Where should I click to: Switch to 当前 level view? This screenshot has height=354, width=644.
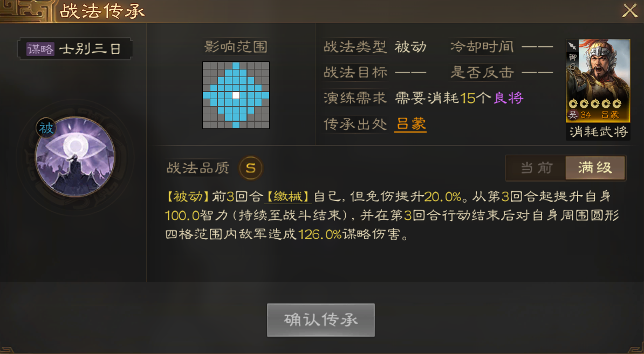[536, 168]
